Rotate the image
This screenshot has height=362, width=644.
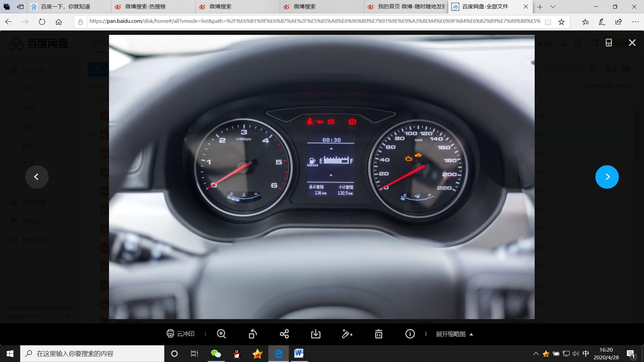[253, 334]
